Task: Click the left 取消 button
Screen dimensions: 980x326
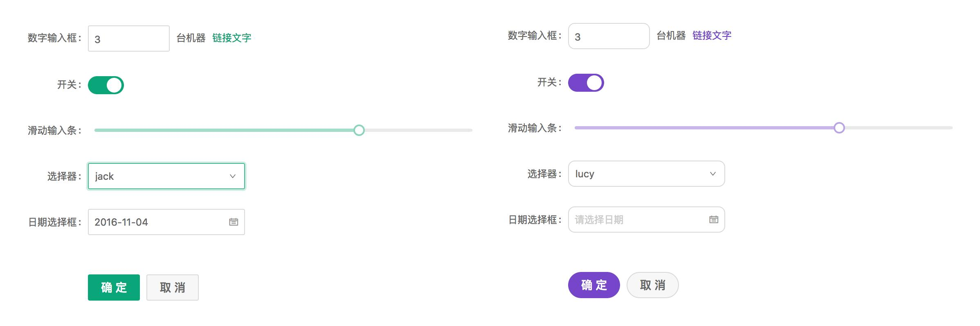Action: click(172, 288)
